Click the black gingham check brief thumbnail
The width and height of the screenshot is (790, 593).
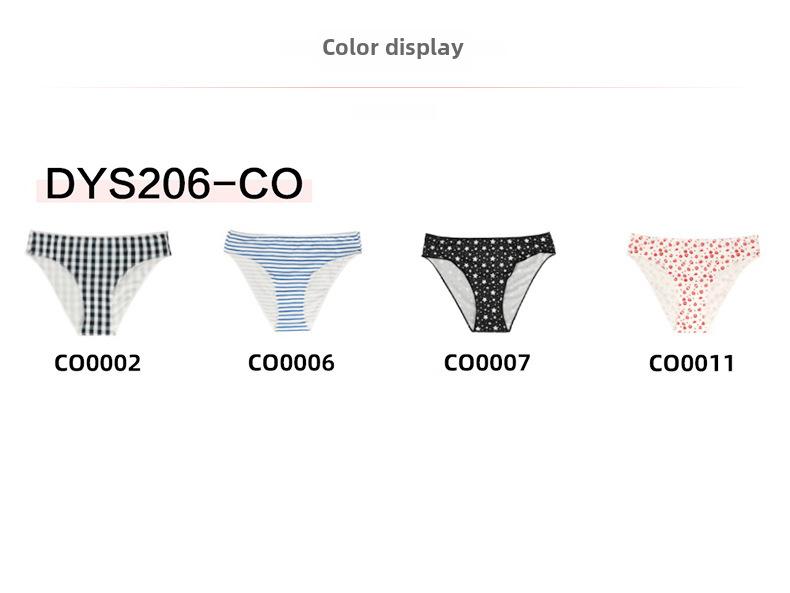pyautogui.click(x=99, y=282)
